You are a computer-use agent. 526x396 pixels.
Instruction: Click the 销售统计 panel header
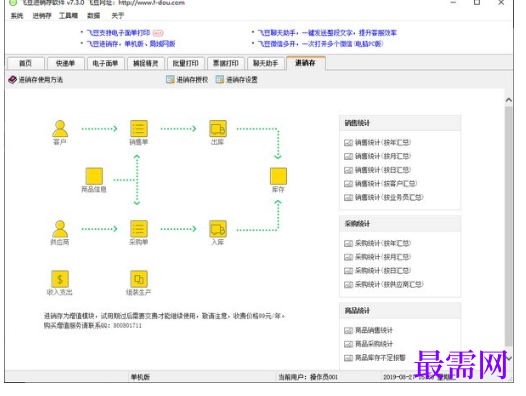pos(400,123)
